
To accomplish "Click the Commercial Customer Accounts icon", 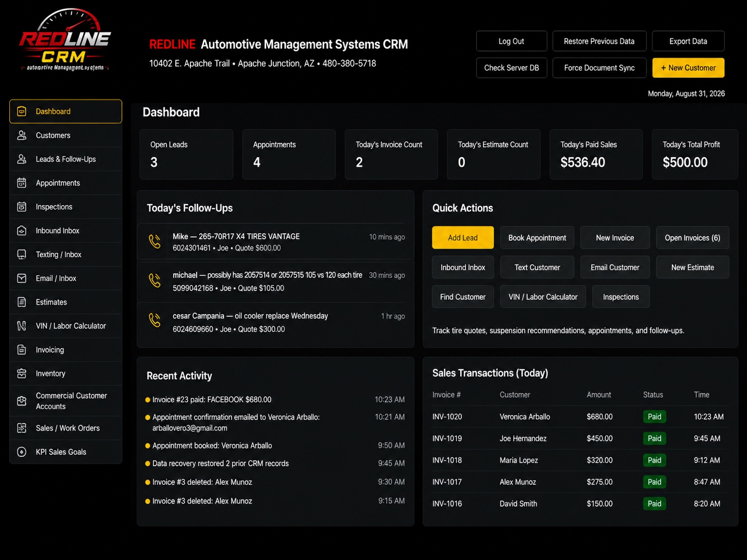I will point(22,401).
